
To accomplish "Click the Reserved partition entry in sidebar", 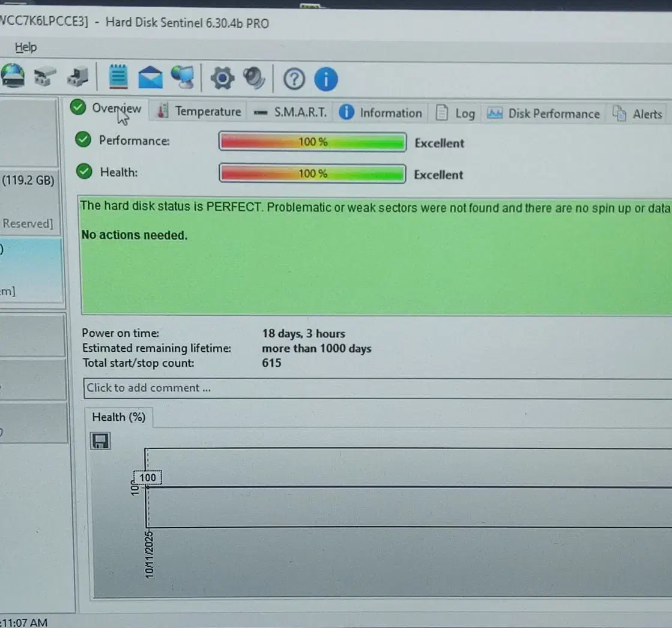I will click(x=28, y=223).
